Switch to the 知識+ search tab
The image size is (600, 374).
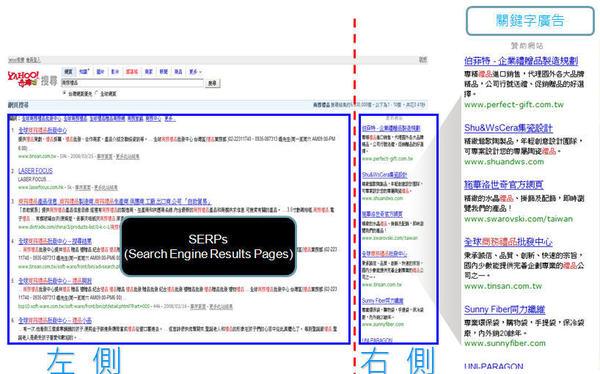pyautogui.click(x=84, y=72)
